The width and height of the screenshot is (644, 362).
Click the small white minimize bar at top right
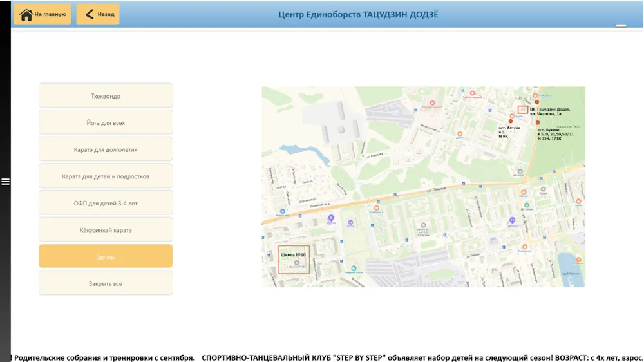[620, 26]
